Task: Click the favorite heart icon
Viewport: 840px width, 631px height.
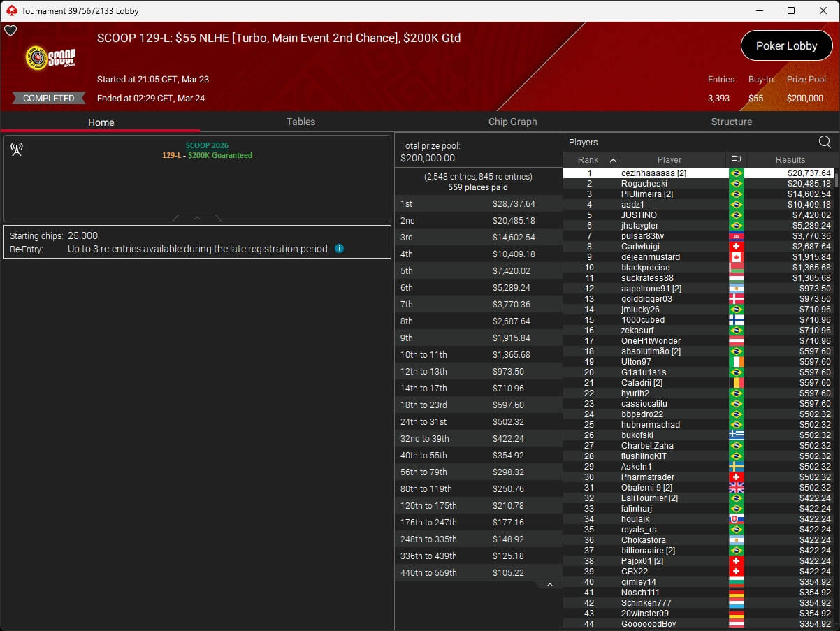Action: pyautogui.click(x=10, y=31)
